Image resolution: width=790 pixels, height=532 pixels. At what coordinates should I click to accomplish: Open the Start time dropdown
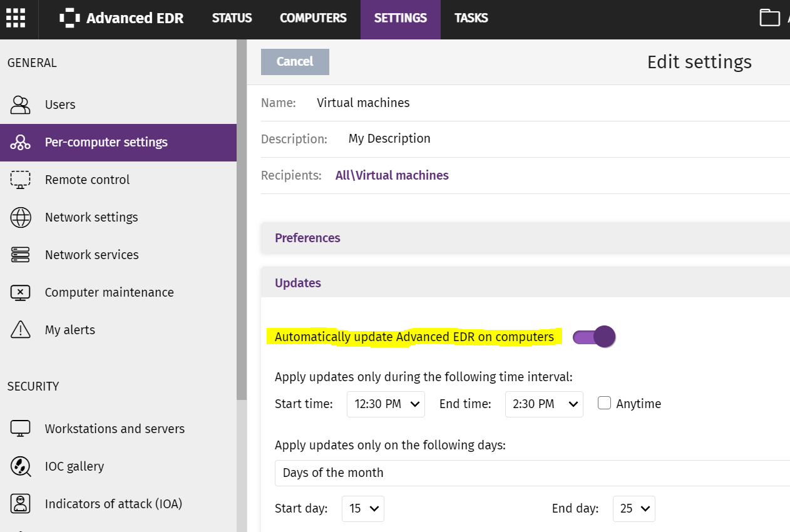(x=386, y=404)
